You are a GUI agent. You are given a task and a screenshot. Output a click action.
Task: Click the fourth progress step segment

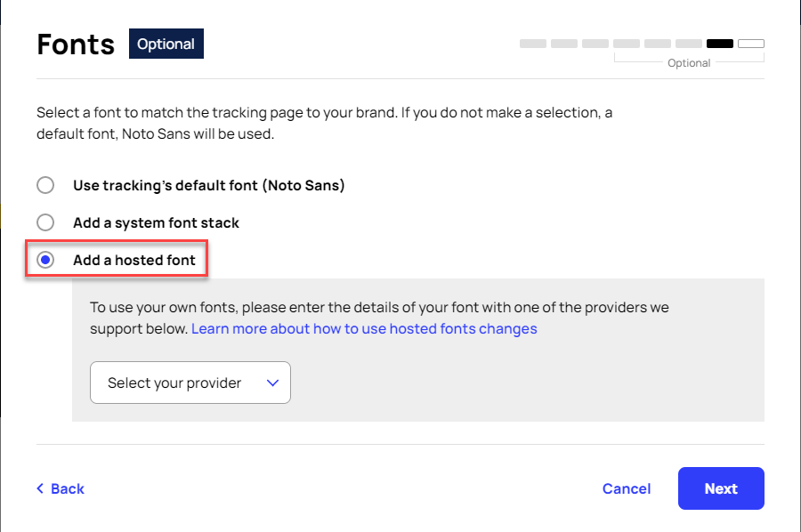[x=626, y=43]
